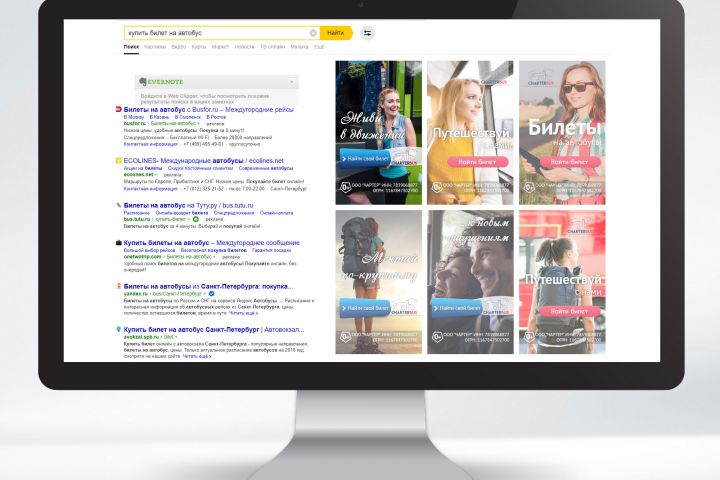The image size is (720, 480).
Task: Open 'Билеты на автобус с Busfor.ru' result
Action: coord(208,110)
